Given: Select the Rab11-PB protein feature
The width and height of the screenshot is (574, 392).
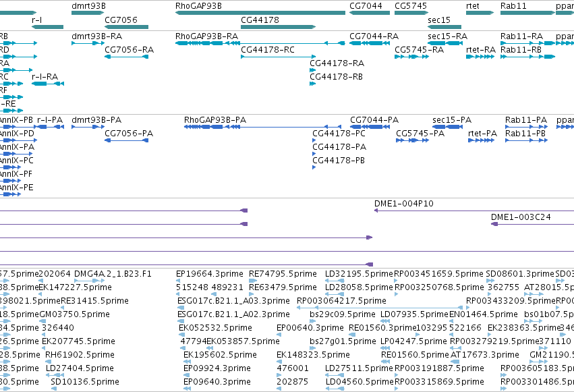Looking at the screenshot, I should (526, 140).
